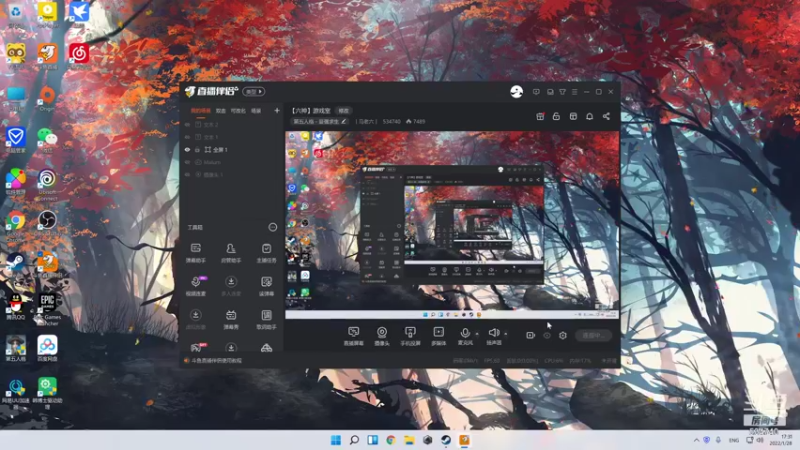Add a 直播屏幕 screen capture source
The image size is (800, 450).
point(353,336)
